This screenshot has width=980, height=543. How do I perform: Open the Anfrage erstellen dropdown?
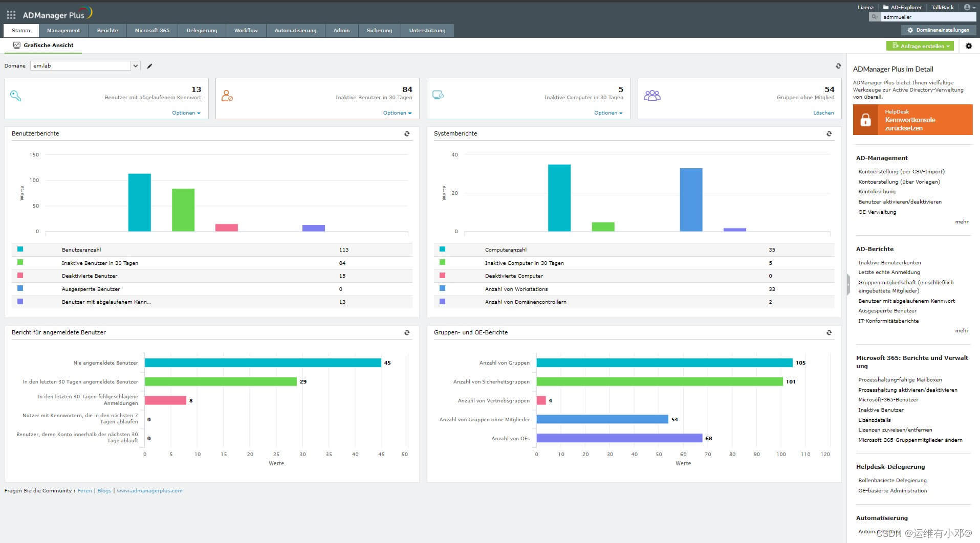(x=920, y=46)
